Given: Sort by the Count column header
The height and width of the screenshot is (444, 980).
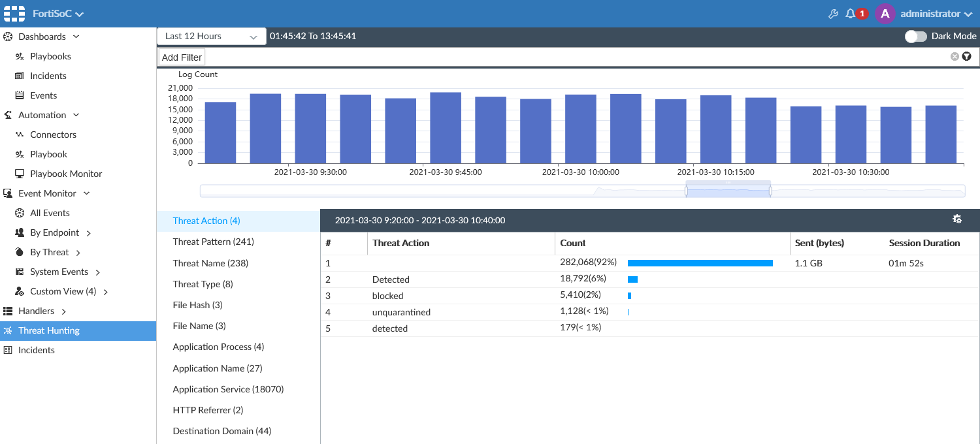Looking at the screenshot, I should click(573, 243).
